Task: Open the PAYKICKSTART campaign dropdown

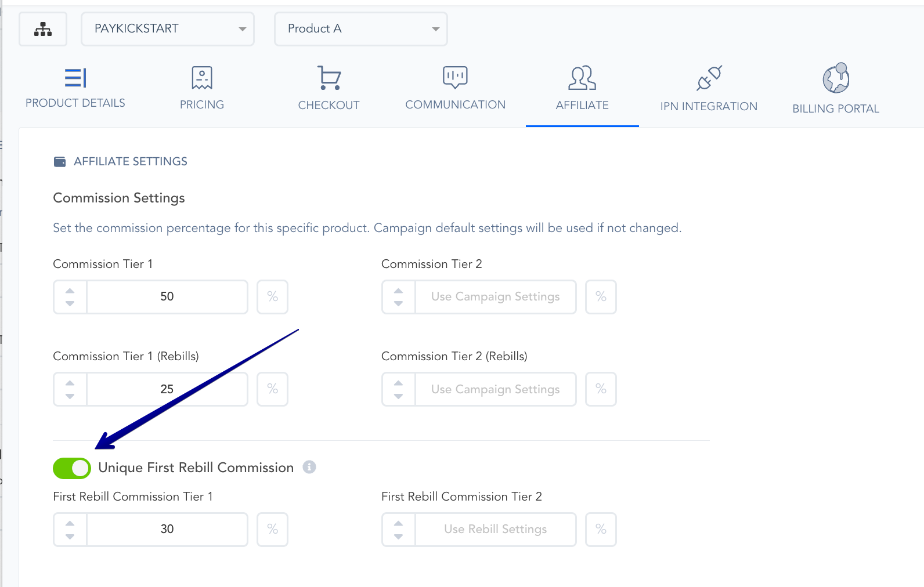Action: click(x=168, y=29)
